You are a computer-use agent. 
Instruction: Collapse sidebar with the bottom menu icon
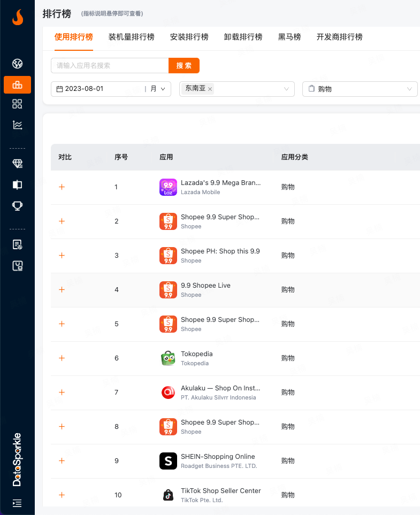pyautogui.click(x=17, y=503)
